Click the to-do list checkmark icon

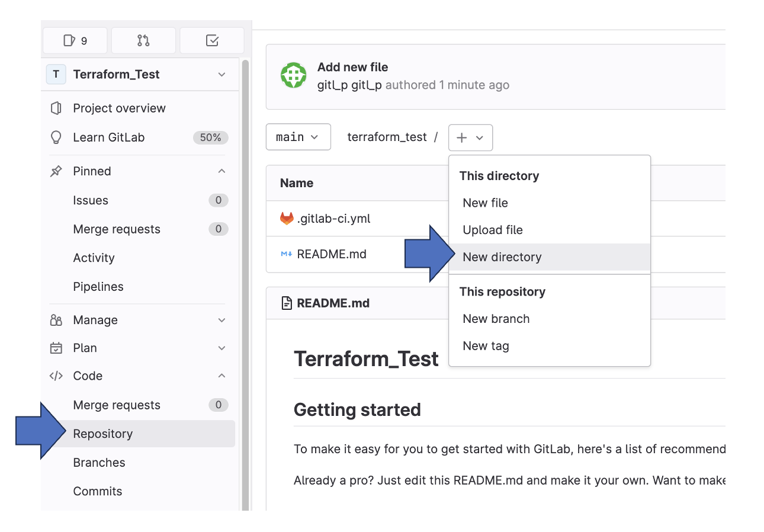coord(211,40)
